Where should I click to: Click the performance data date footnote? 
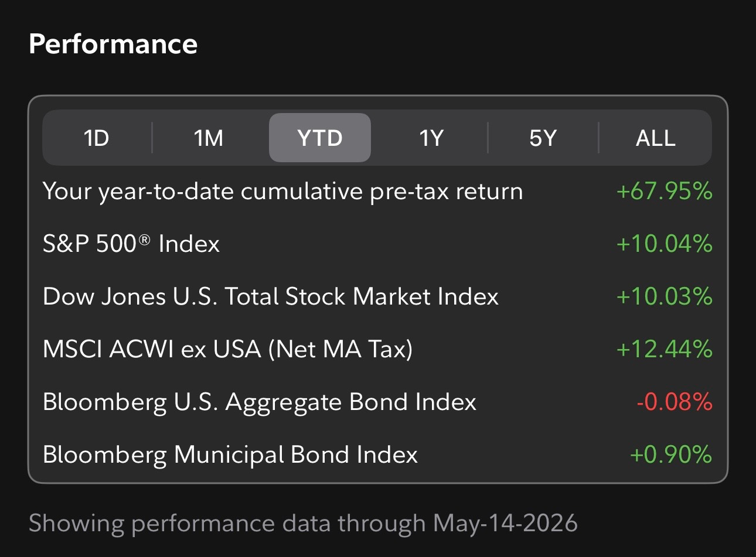point(303,523)
